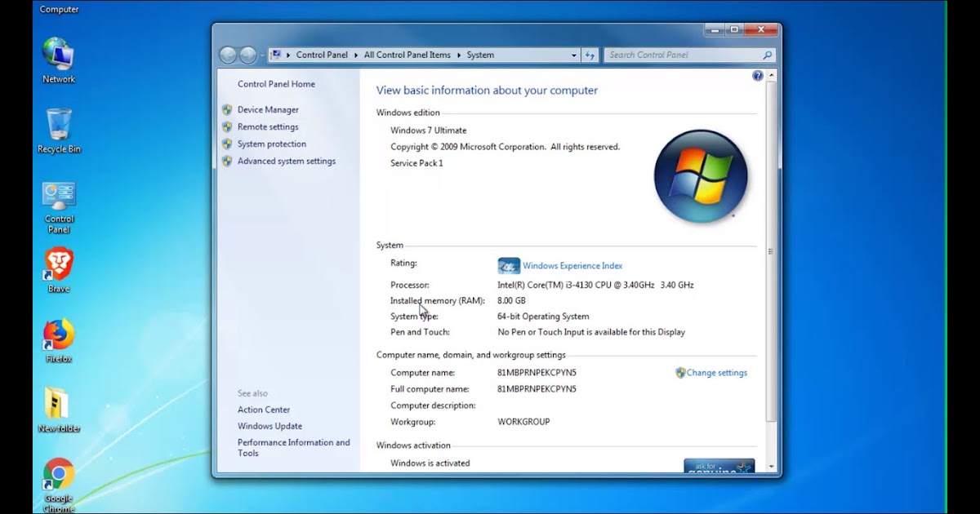Launch the Firefox shortcut
Screen dimensions: 980x514
pyautogui.click(x=59, y=341)
